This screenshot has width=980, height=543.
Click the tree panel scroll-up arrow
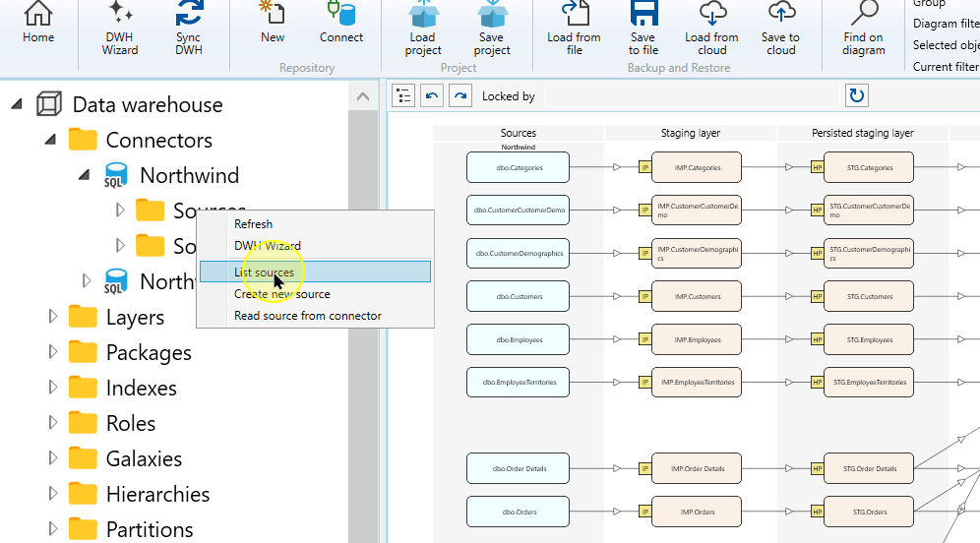coord(363,96)
